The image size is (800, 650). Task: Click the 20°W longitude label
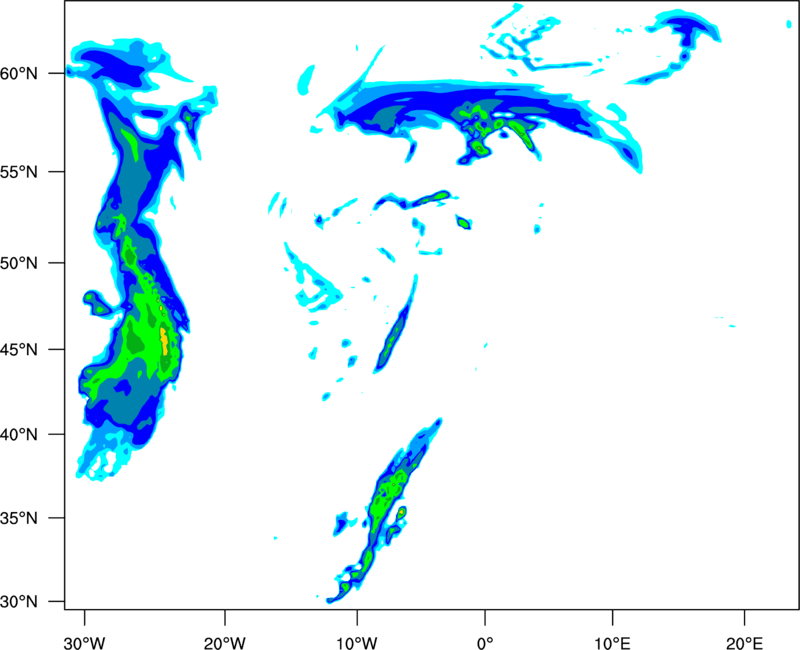pos(225,643)
